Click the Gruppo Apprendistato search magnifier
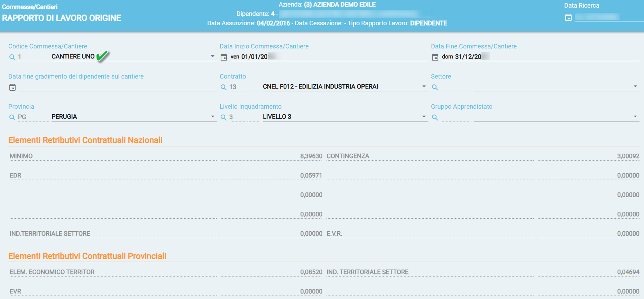The height and width of the screenshot is (299, 644). point(435,117)
